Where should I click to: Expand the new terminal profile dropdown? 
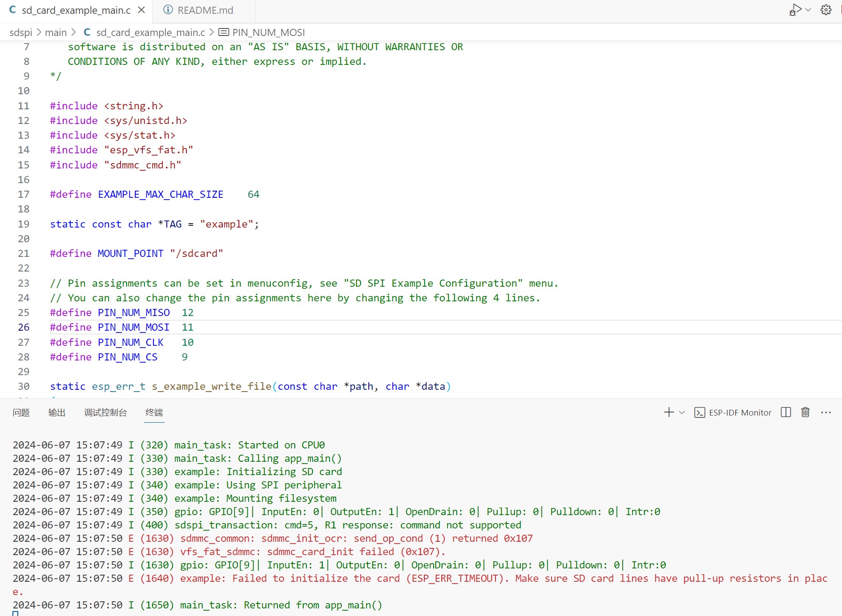point(682,412)
